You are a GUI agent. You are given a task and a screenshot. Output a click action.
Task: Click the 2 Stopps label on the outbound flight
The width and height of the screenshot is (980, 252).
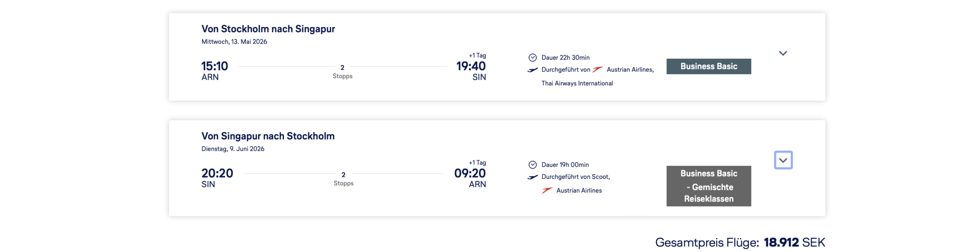pyautogui.click(x=342, y=72)
